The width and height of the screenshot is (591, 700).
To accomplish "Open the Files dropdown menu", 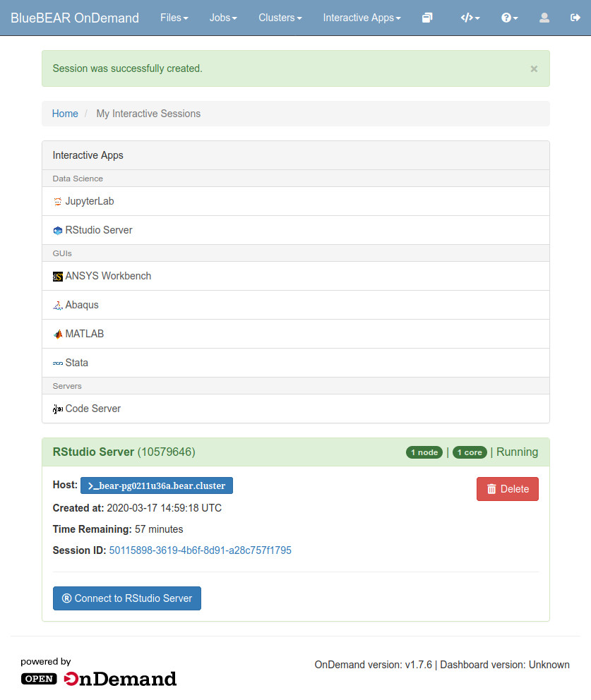I will tap(174, 18).
